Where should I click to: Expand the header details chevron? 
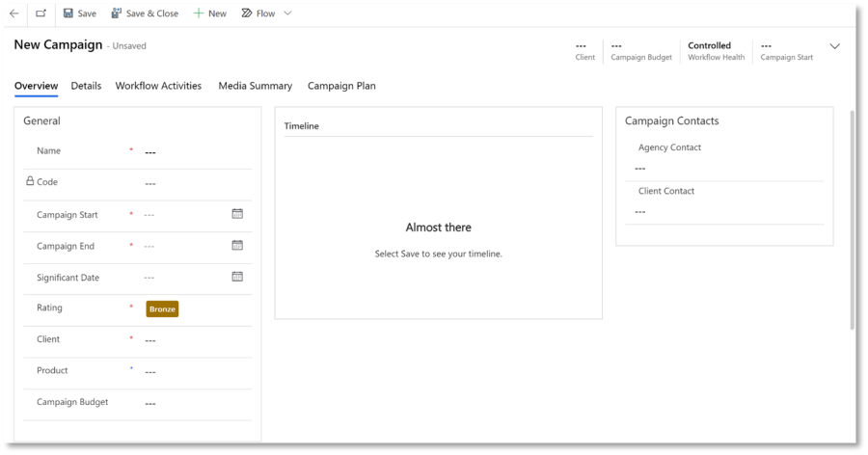[835, 46]
